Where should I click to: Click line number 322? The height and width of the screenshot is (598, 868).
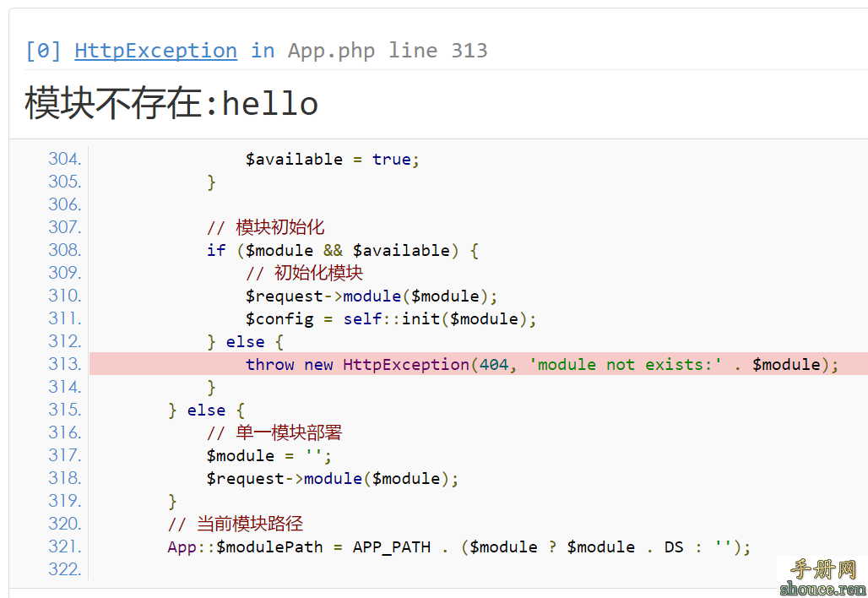(x=65, y=569)
